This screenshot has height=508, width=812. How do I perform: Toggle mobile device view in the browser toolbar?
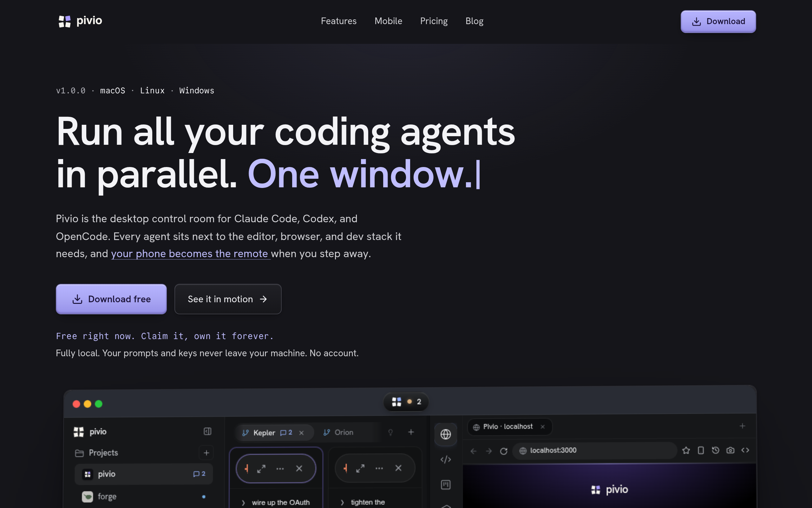(701, 450)
